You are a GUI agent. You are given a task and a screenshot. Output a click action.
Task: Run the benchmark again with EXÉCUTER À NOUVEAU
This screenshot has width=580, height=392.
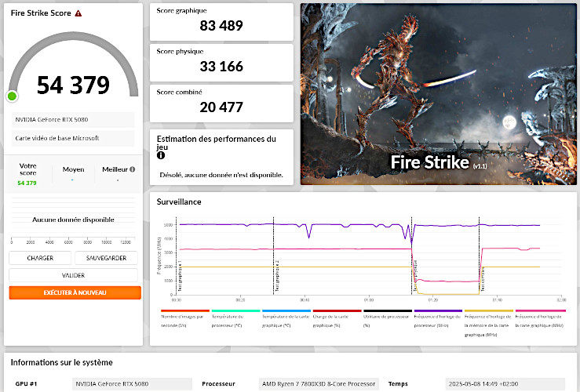coord(75,292)
